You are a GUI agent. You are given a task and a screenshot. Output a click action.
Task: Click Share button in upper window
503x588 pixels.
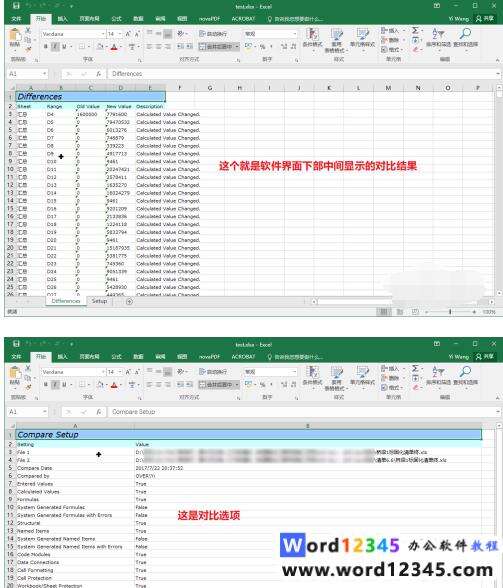485,18
